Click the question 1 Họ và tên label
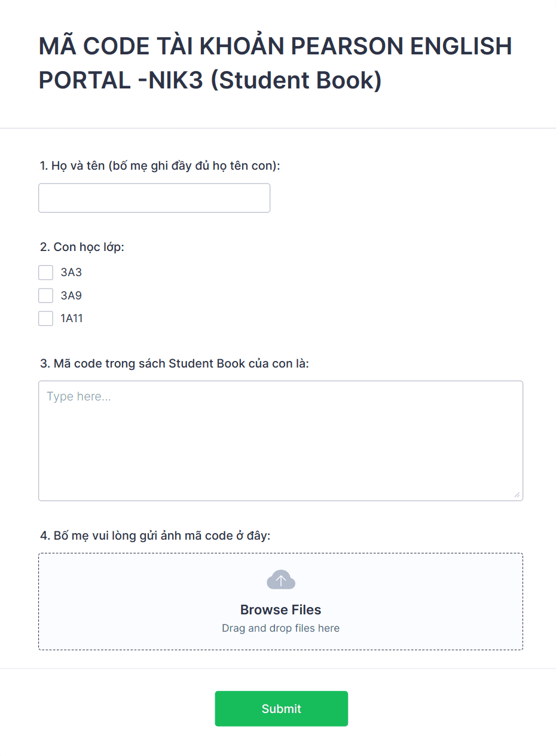The width and height of the screenshot is (556, 756). click(160, 166)
